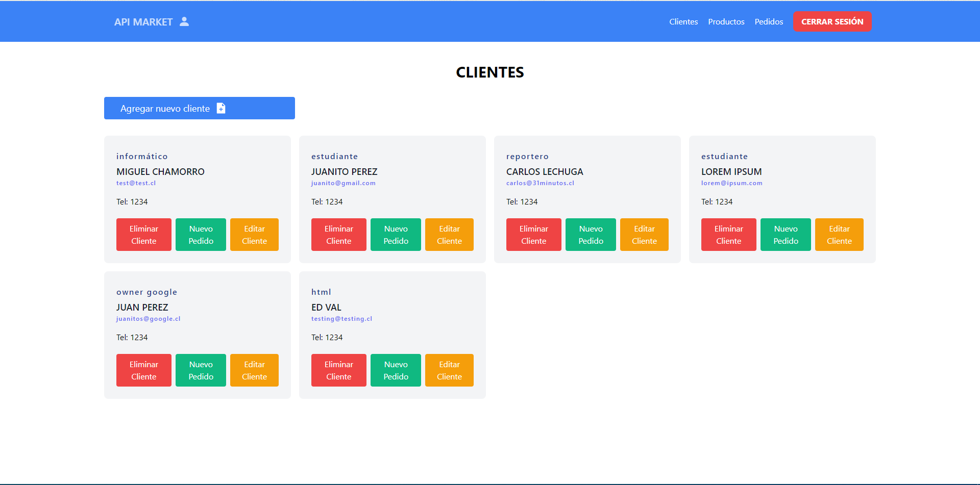Create a new order for JUANITO PEREZ

396,235
